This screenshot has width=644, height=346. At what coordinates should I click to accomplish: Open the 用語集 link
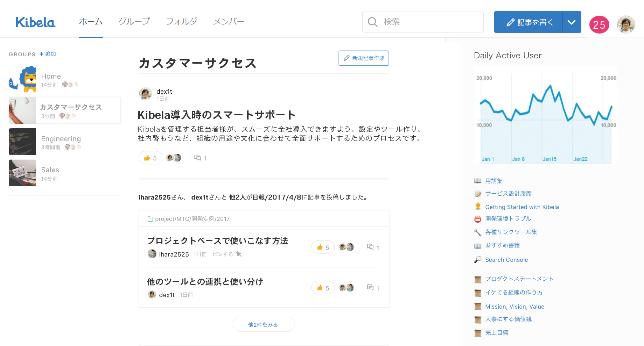[493, 181]
